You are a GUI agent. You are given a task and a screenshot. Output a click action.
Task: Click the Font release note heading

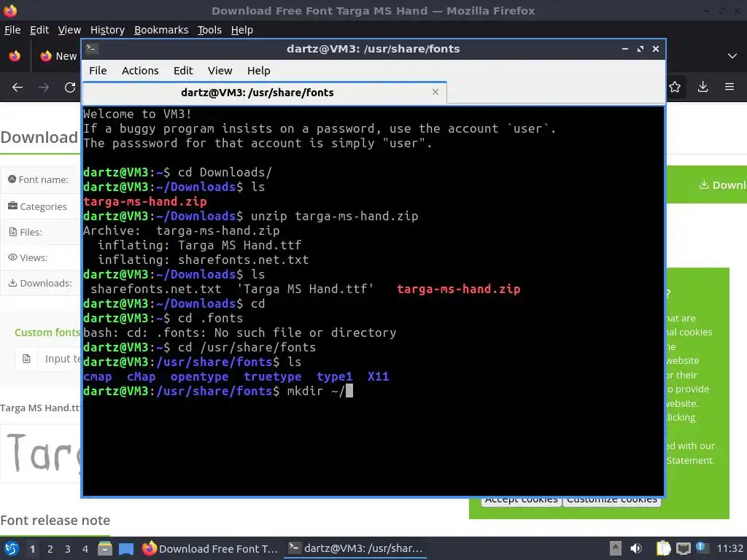coord(55,520)
